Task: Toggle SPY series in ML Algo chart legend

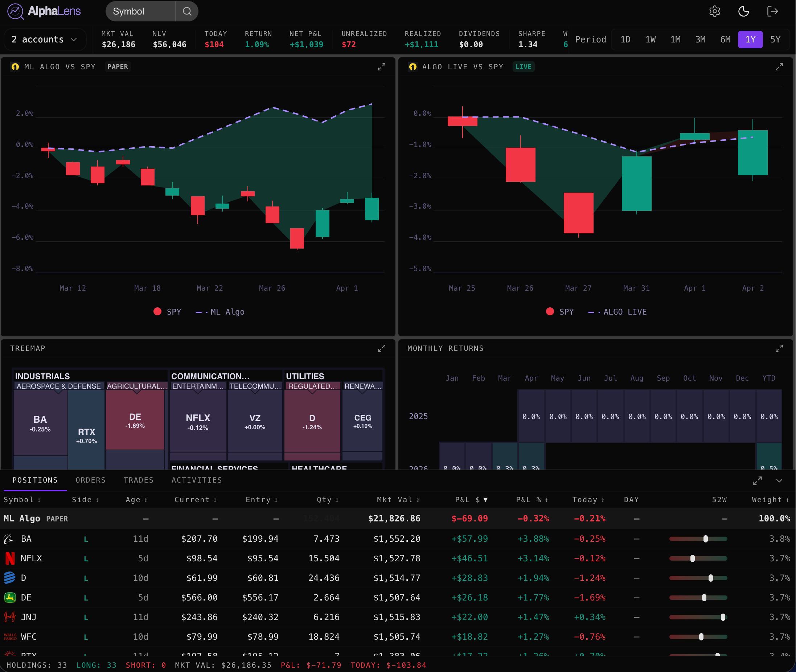Action: 167,312
